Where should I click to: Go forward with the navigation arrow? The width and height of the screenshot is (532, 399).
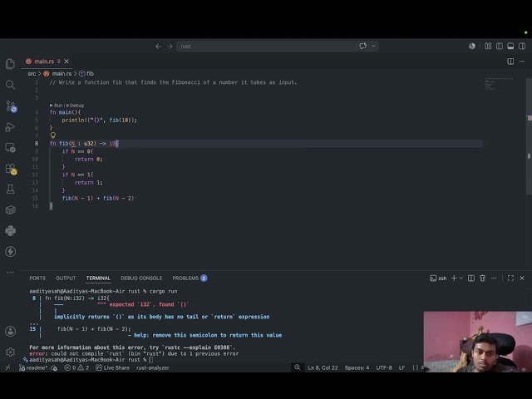(x=170, y=47)
